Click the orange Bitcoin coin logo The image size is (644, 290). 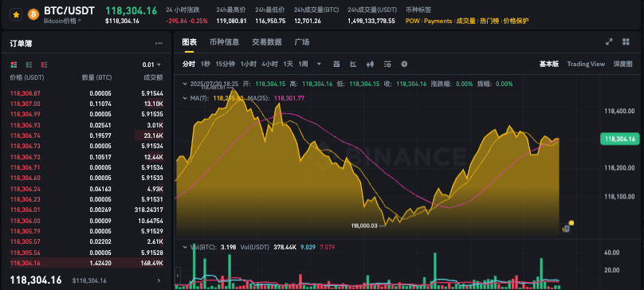[33, 15]
